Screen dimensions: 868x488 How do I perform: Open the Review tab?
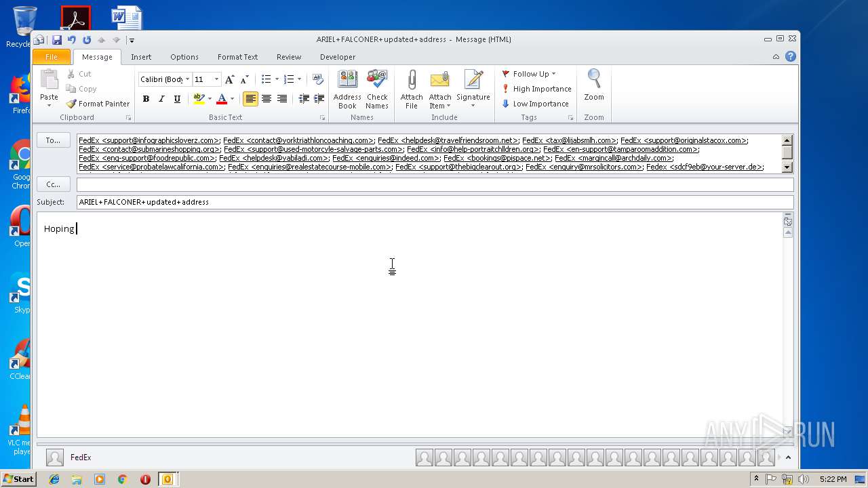[289, 57]
